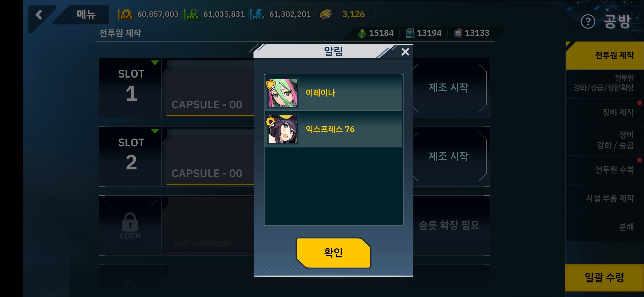Click the 일괄 수령 button
Image resolution: width=644 pixels, height=297 pixels.
click(x=604, y=277)
